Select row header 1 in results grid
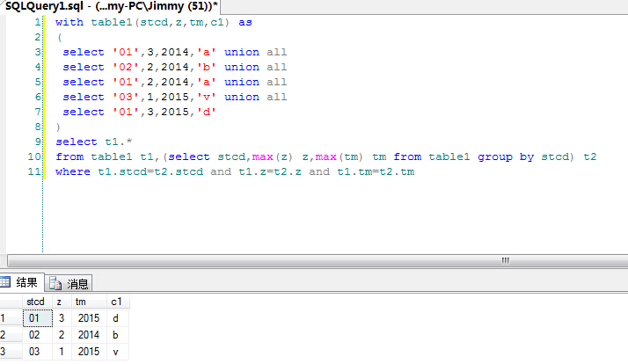Viewport: 628px width, 364px height. (x=11, y=318)
